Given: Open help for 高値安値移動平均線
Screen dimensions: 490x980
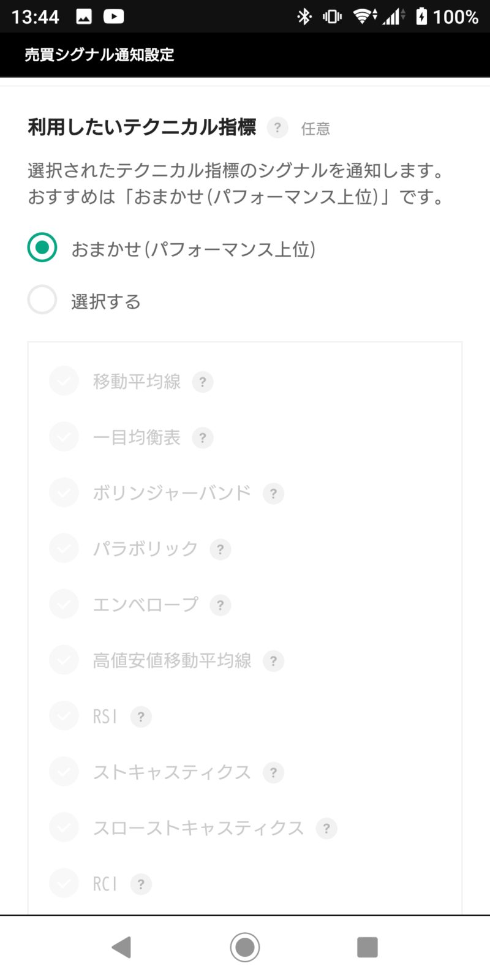Looking at the screenshot, I should [273, 661].
